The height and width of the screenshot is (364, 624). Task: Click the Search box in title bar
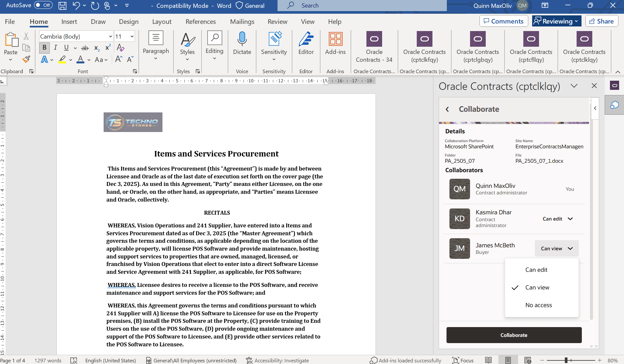[362, 6]
